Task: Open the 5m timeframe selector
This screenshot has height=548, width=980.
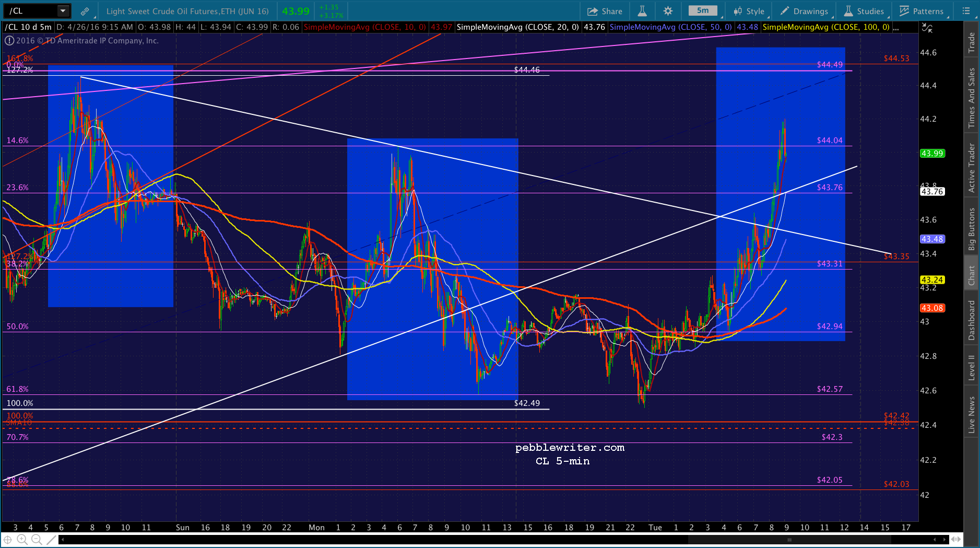Action: pos(703,10)
